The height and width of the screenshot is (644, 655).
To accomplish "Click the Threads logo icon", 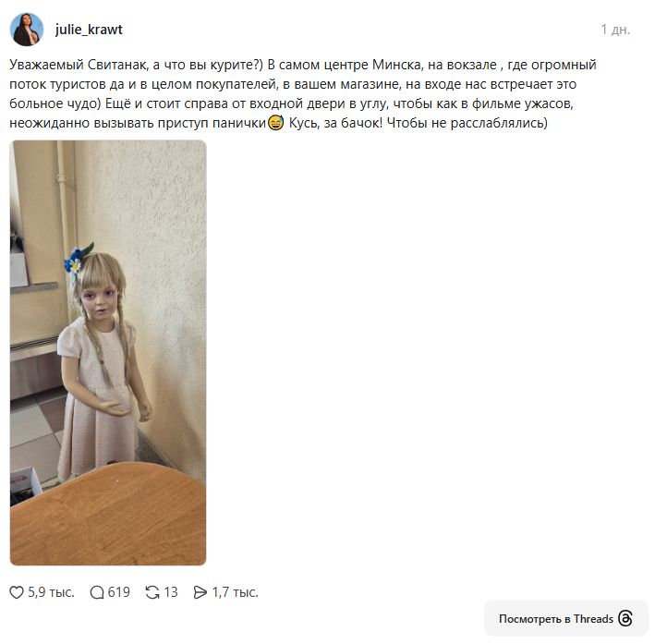I will click(x=625, y=618).
